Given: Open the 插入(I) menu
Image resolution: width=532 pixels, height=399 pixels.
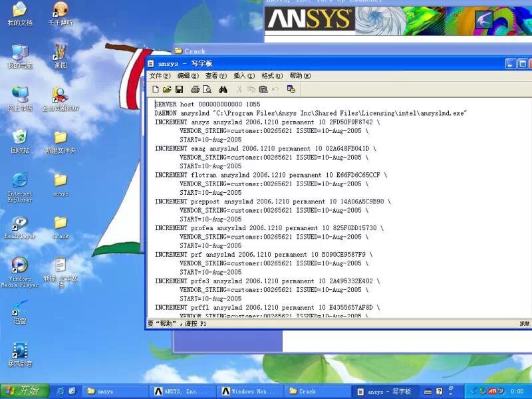Looking at the screenshot, I should [243, 76].
